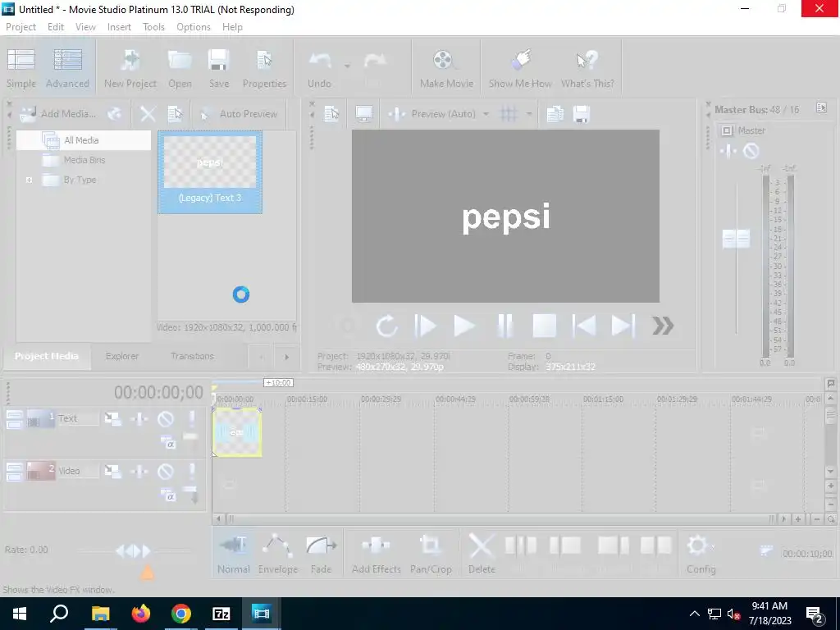The image size is (840, 630).
Task: Open the Insert menu
Action: pyautogui.click(x=119, y=27)
